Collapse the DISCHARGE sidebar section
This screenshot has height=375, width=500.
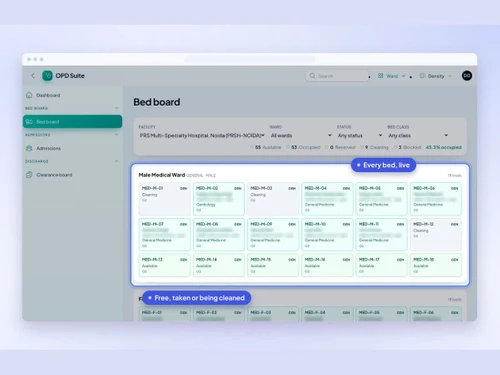[x=116, y=161]
